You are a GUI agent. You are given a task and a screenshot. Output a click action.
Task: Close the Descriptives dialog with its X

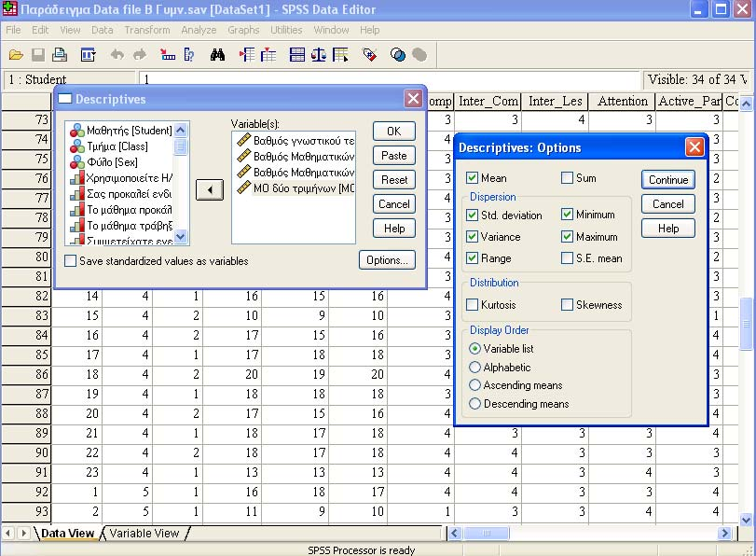(x=413, y=99)
